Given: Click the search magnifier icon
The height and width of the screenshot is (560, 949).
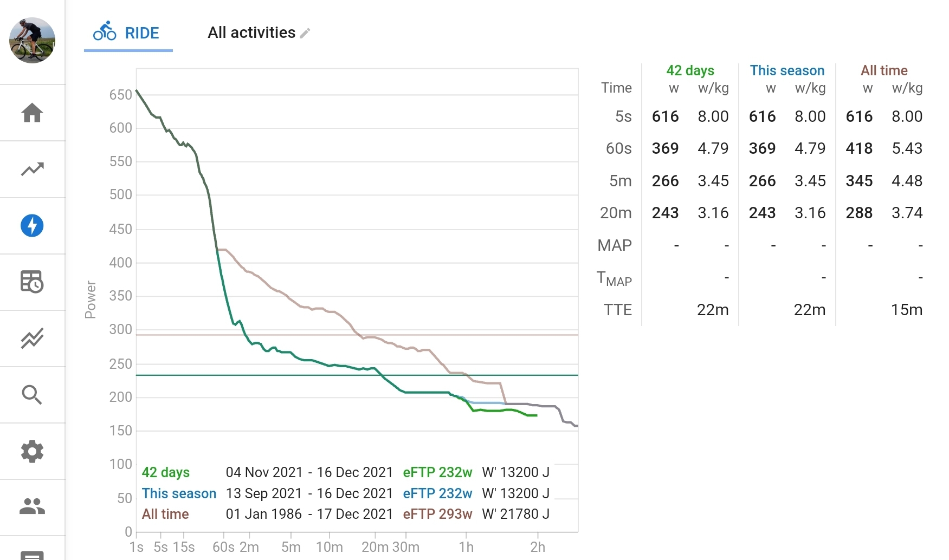Looking at the screenshot, I should click(32, 395).
